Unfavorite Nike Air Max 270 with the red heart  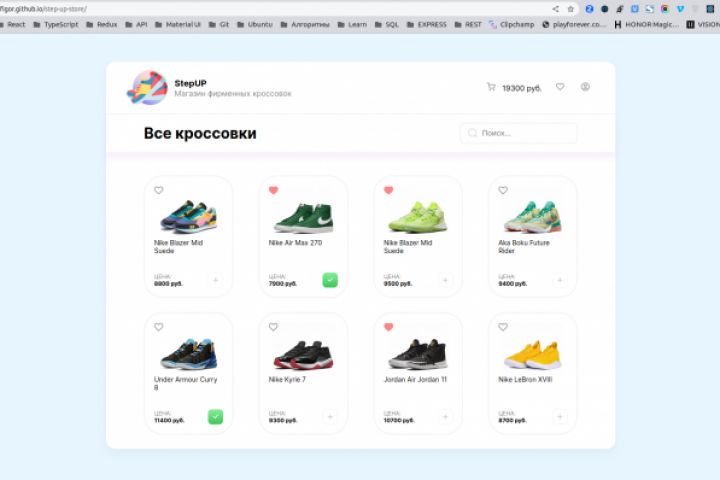273,190
